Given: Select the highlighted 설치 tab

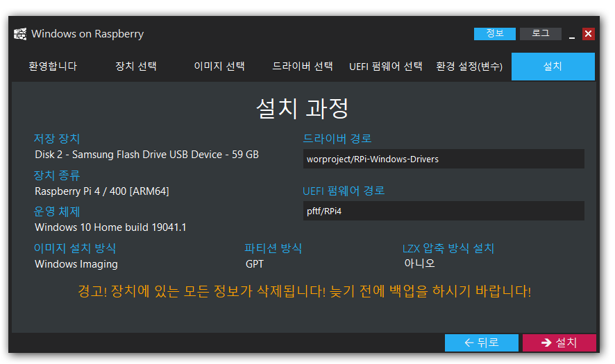Looking at the screenshot, I should tap(553, 67).
